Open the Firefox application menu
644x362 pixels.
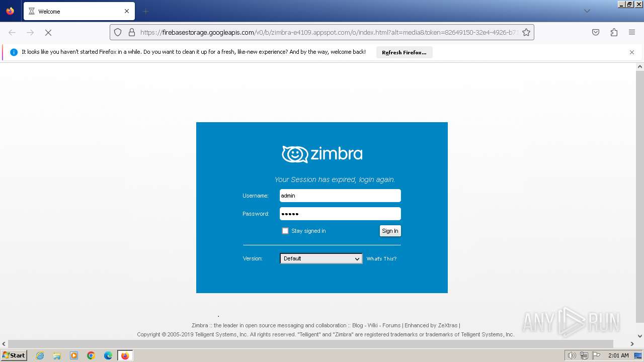632,32
